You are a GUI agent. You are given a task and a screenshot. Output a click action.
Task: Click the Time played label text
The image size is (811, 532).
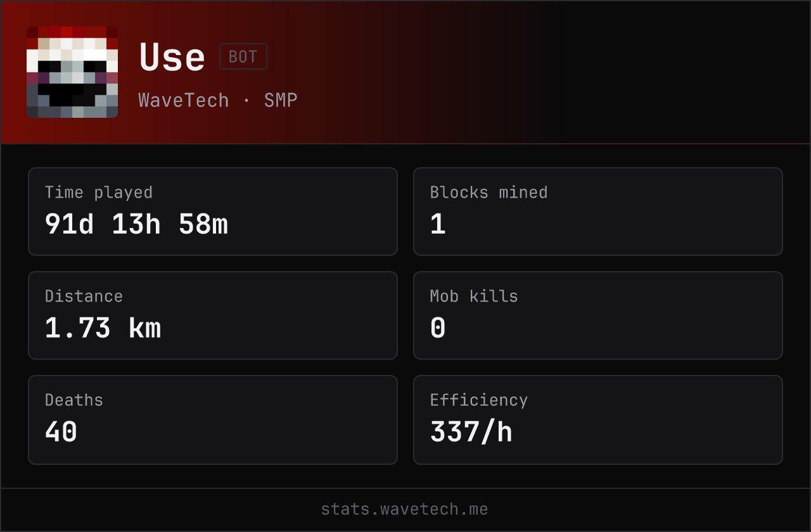(x=99, y=193)
